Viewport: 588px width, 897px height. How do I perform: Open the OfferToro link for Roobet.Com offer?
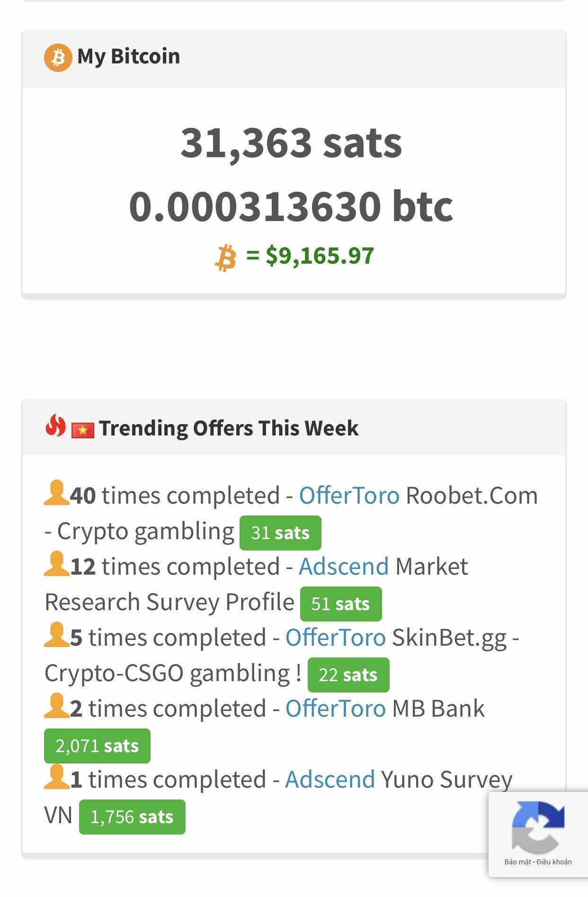click(x=349, y=496)
